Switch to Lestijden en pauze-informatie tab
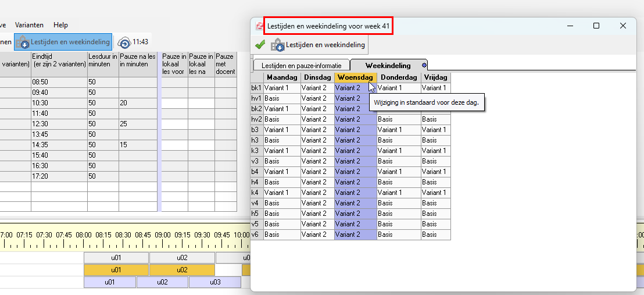This screenshot has width=644, height=295. click(301, 65)
